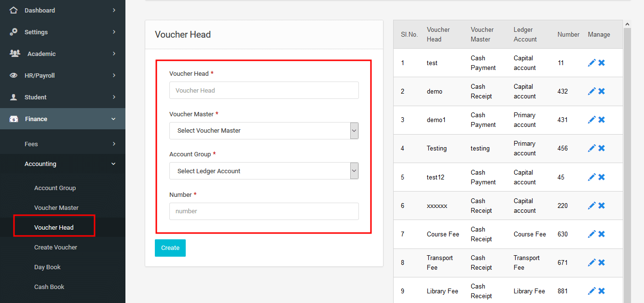
Task: Delete the 'demo' row with X icon
Action: (x=602, y=91)
